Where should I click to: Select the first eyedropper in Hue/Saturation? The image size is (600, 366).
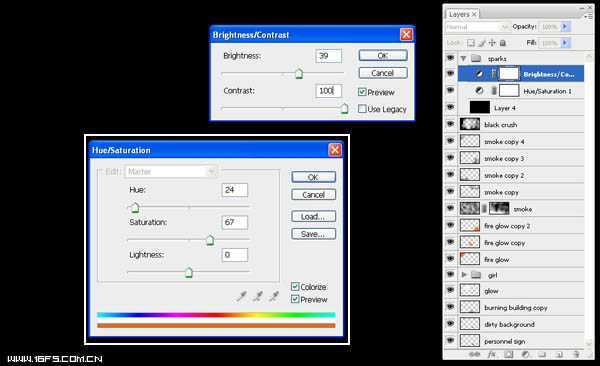(x=241, y=296)
